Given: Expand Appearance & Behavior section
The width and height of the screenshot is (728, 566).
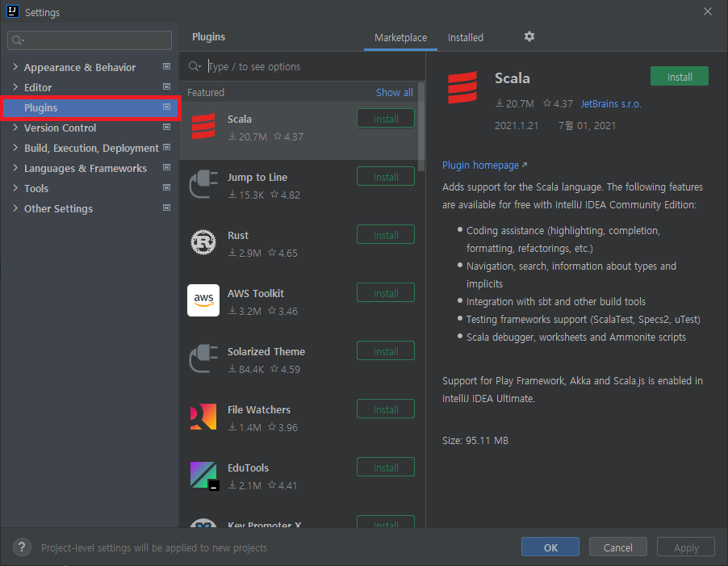Looking at the screenshot, I should pyautogui.click(x=15, y=67).
